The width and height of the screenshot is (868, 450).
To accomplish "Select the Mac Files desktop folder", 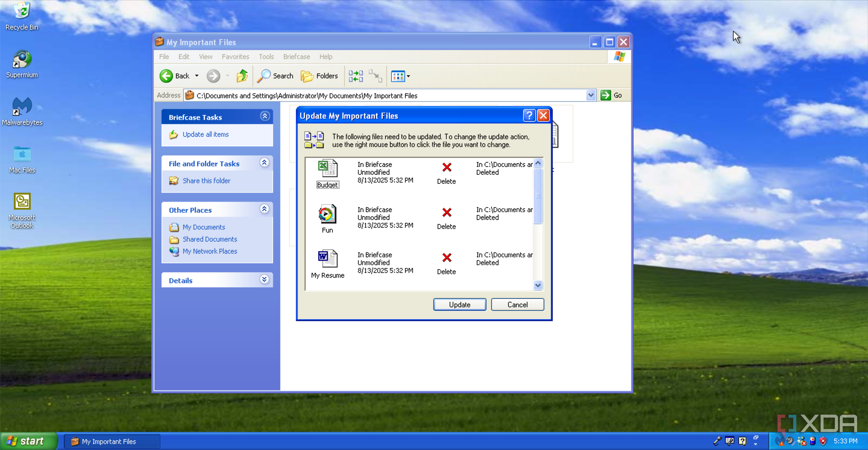I will click(22, 160).
